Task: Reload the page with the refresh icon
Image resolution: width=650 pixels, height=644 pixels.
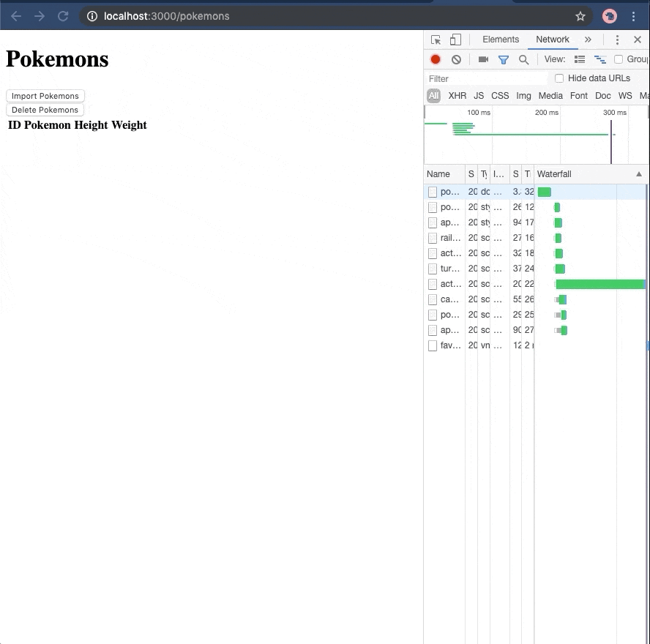Action: tap(63, 16)
